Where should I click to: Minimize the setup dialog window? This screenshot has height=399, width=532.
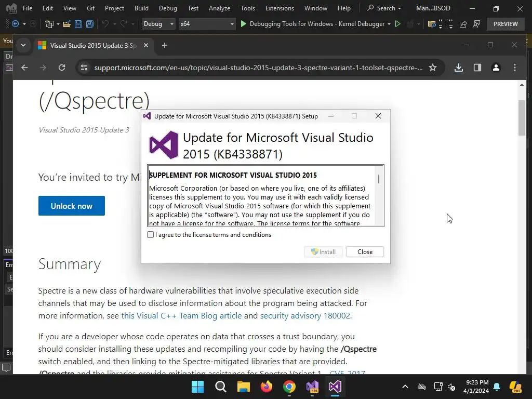tap(331, 116)
